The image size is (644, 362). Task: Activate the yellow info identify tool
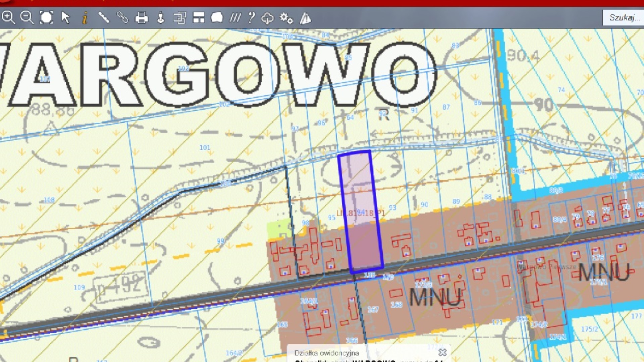(x=85, y=17)
